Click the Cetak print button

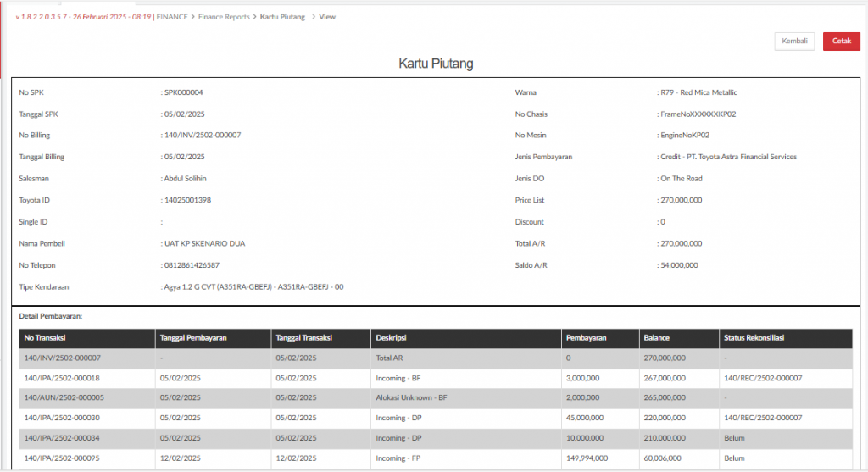tap(842, 41)
